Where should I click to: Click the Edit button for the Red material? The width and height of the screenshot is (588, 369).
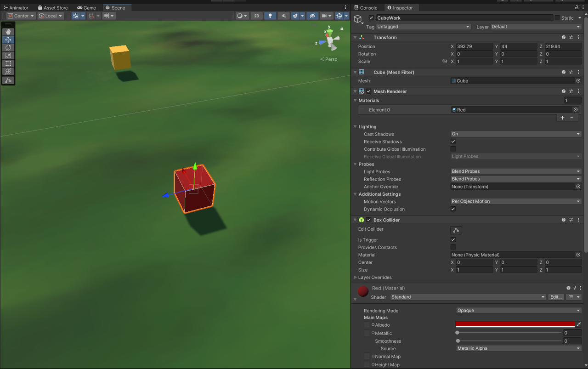click(556, 297)
